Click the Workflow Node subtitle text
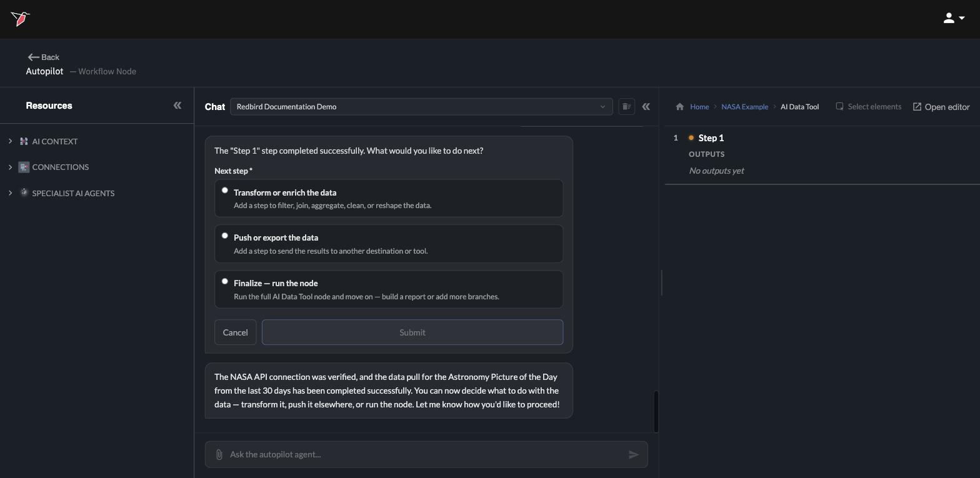The width and height of the screenshot is (980, 478). click(x=107, y=71)
